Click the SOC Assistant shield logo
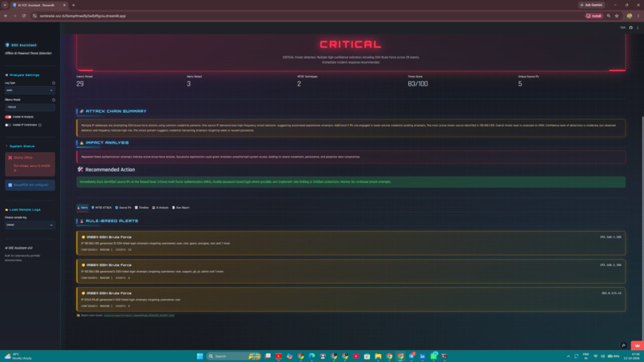Viewport: 644px width, 362px height. tap(7, 45)
